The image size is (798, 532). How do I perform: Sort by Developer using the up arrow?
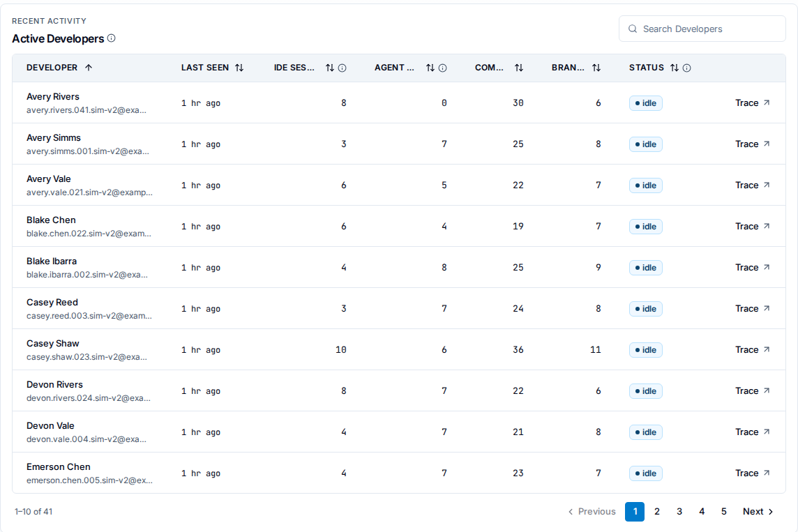(x=89, y=68)
